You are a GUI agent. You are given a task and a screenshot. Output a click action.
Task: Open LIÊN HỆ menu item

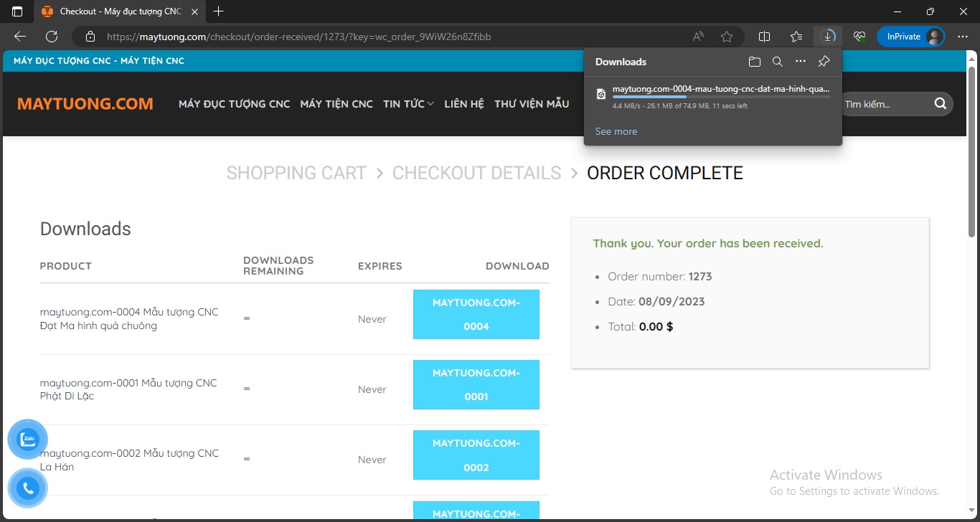click(464, 104)
